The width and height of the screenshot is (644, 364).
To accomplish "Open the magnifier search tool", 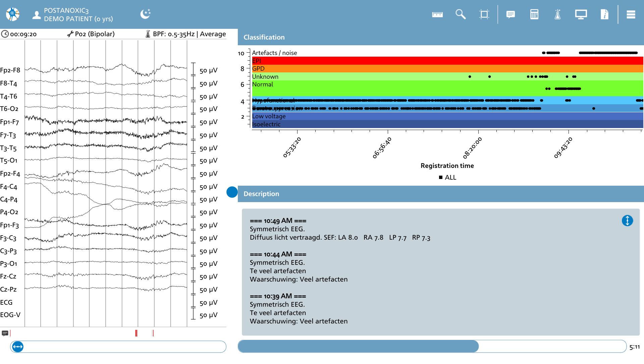I will (461, 14).
